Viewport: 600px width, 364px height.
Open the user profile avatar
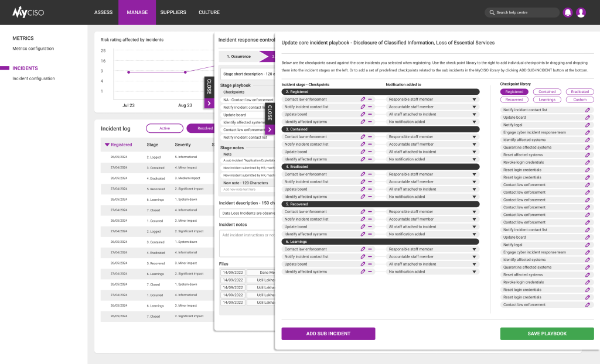click(x=581, y=12)
